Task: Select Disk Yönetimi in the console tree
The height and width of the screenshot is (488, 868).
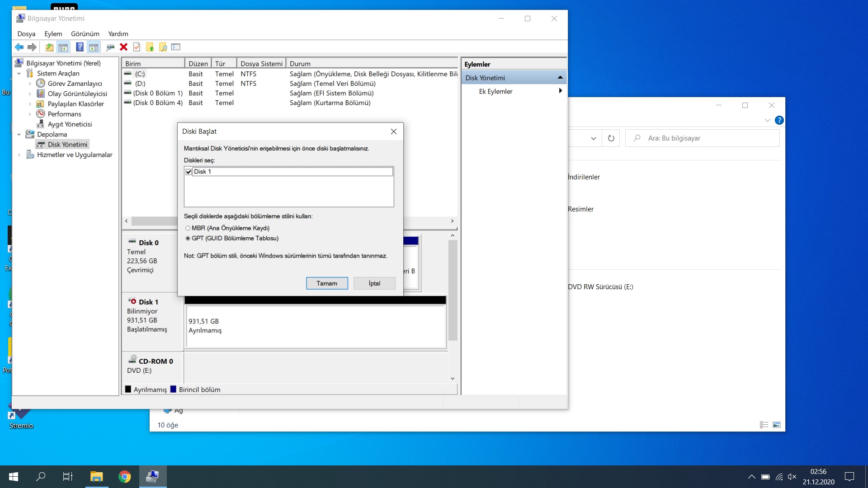Action: (67, 145)
